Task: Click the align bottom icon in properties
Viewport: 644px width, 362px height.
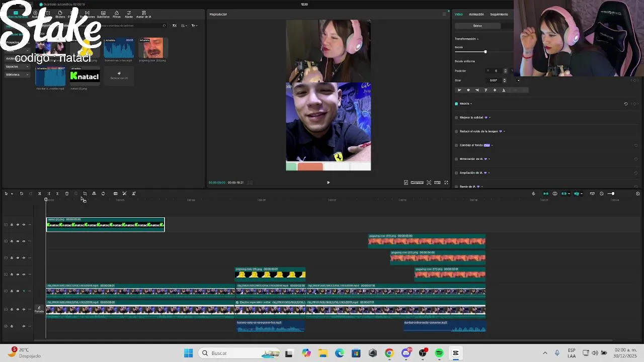Action: 504,90
